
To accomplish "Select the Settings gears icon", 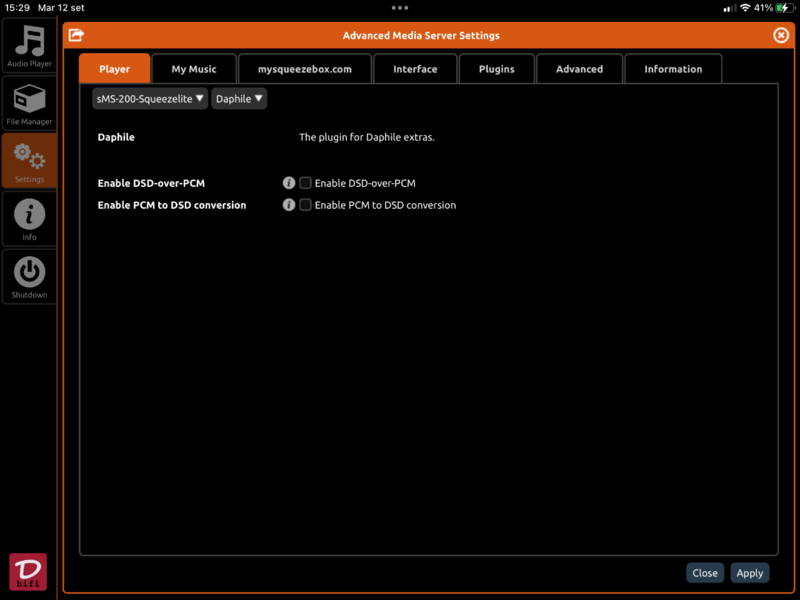I will (29, 161).
